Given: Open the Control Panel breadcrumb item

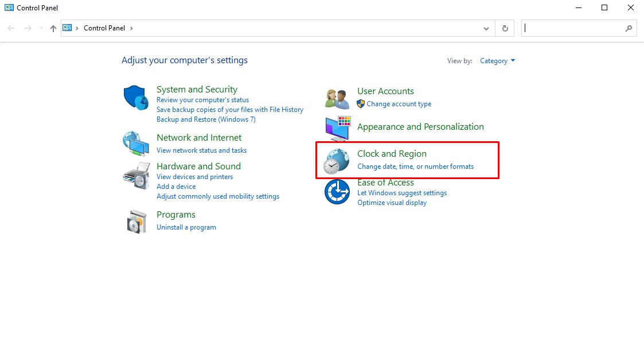Looking at the screenshot, I should [x=104, y=28].
